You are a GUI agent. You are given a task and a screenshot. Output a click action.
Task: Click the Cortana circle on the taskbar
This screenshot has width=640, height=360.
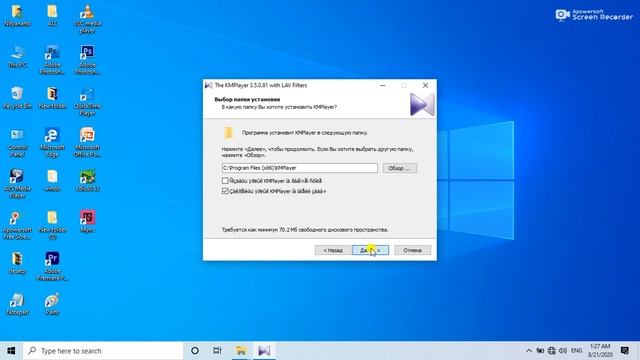coord(195,351)
